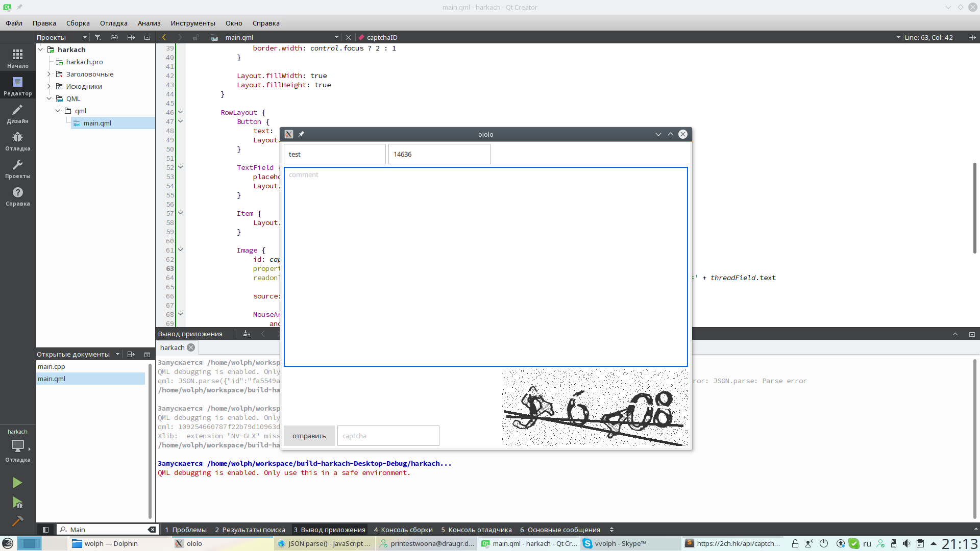Click the field containing 14636
The image size is (980, 551).
point(439,154)
